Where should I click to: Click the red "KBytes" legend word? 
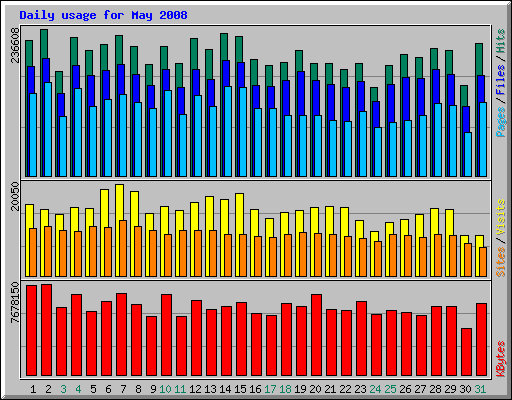coord(500,359)
